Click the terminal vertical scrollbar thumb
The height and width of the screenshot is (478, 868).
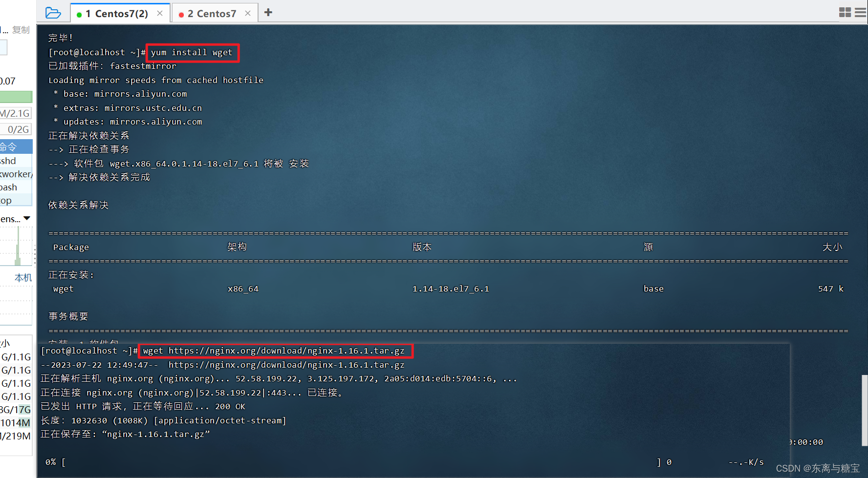pyautogui.click(x=864, y=410)
